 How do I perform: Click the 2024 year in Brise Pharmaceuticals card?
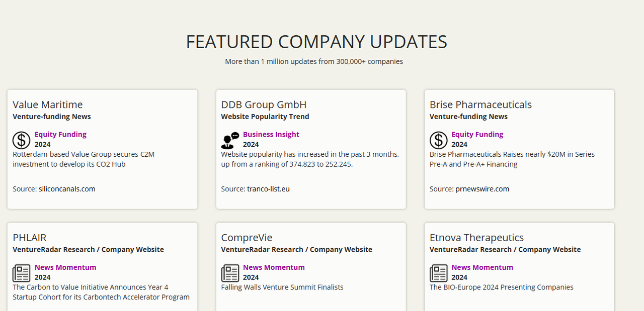click(459, 145)
